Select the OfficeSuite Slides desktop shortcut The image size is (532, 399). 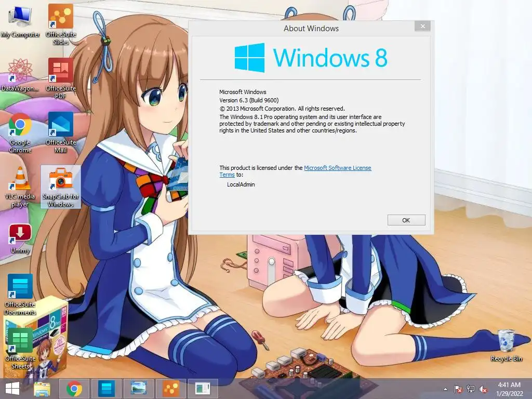[x=61, y=24]
